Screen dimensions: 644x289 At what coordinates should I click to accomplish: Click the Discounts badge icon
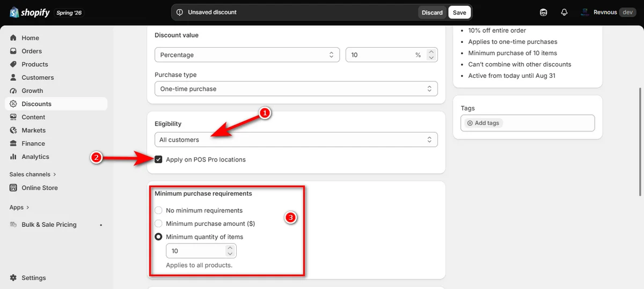(13, 104)
